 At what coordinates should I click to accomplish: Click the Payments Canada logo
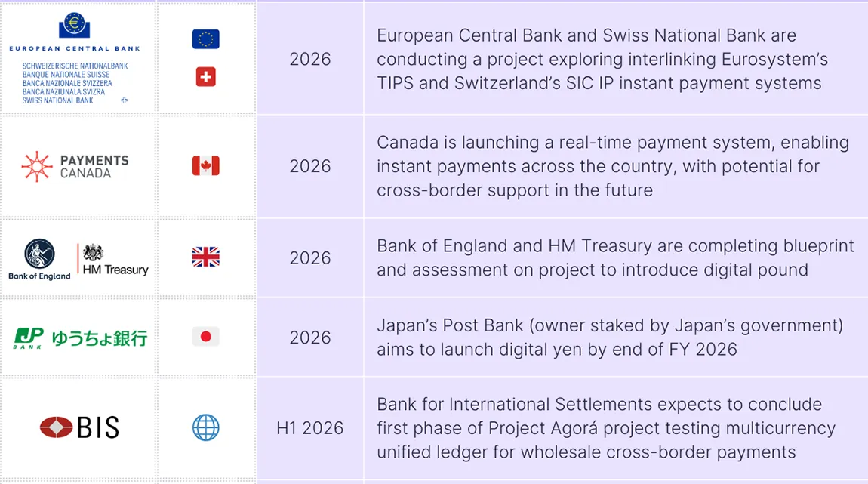pyautogui.click(x=75, y=166)
